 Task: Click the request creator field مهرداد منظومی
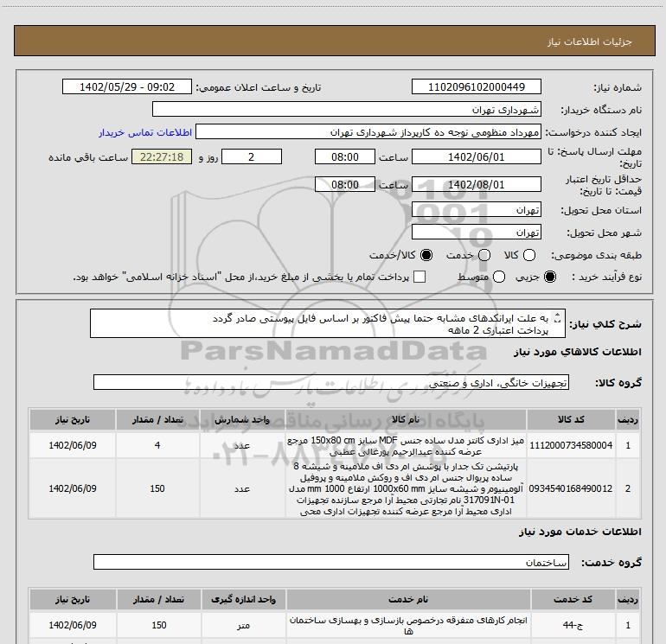[368, 132]
